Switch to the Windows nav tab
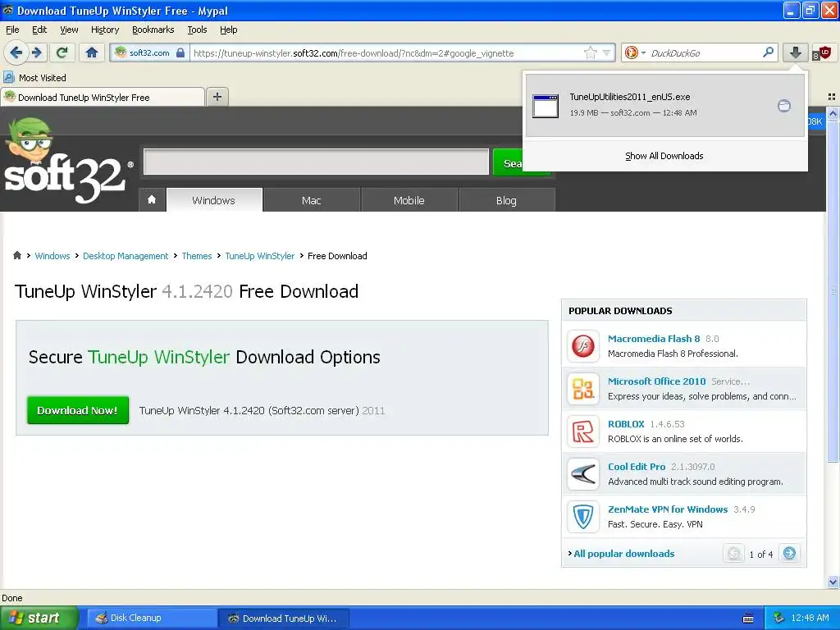Viewport: 840px width, 630px height. coord(214,200)
